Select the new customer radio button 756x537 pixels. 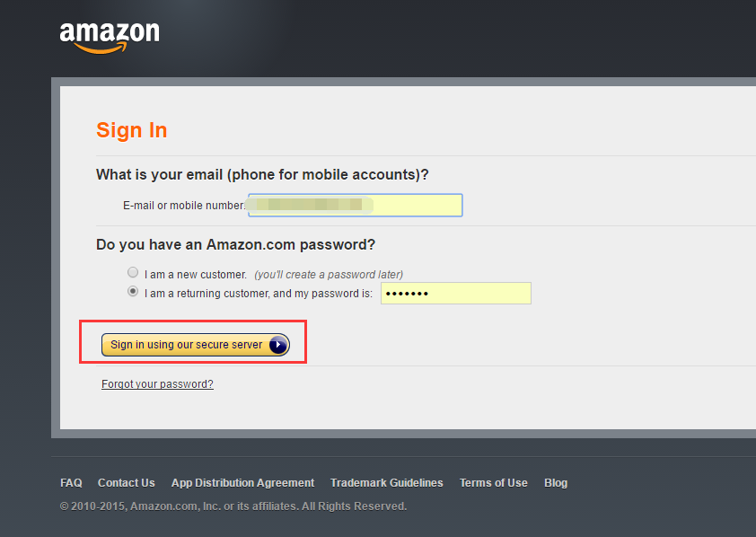pyautogui.click(x=133, y=273)
